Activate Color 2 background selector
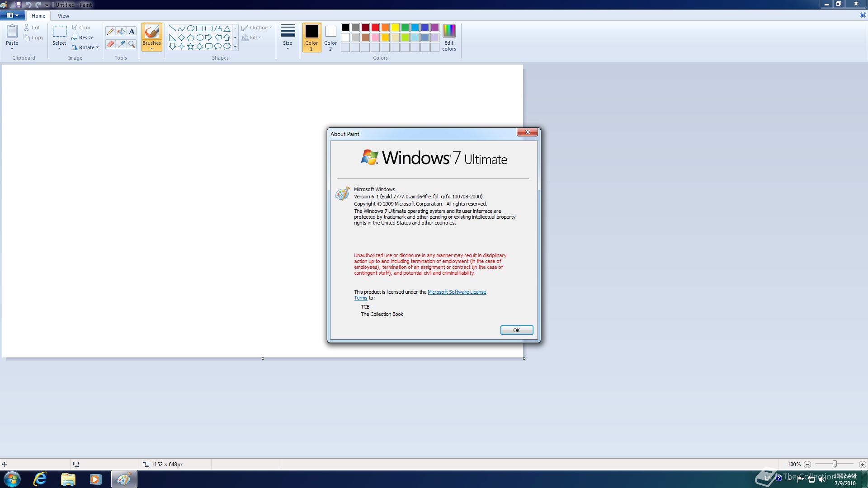 pyautogui.click(x=330, y=38)
